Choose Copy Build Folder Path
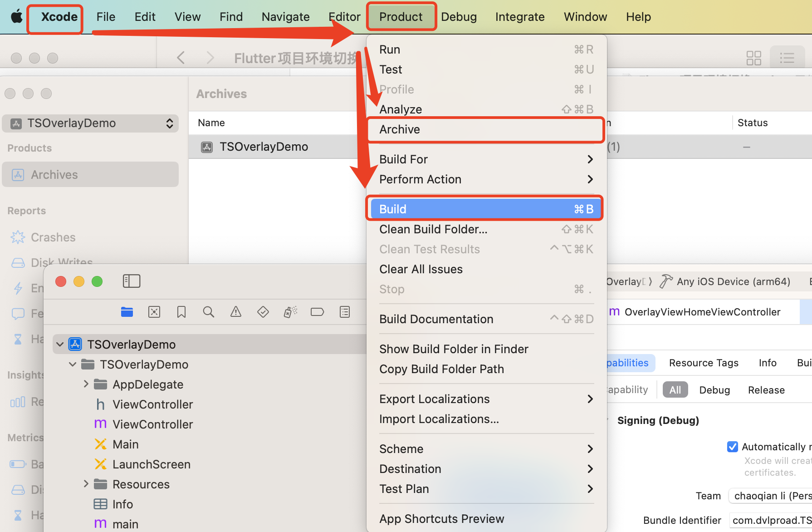The width and height of the screenshot is (812, 532). point(486,369)
